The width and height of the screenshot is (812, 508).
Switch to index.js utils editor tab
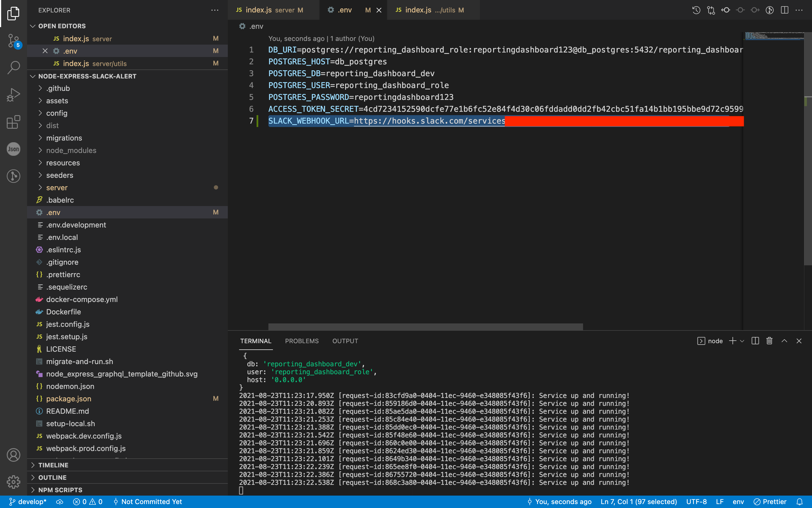[433, 10]
